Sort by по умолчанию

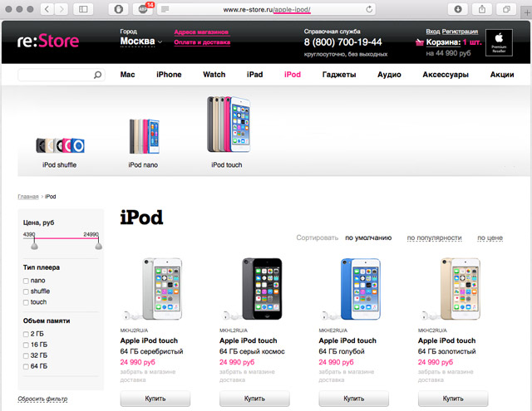pyautogui.click(x=368, y=237)
